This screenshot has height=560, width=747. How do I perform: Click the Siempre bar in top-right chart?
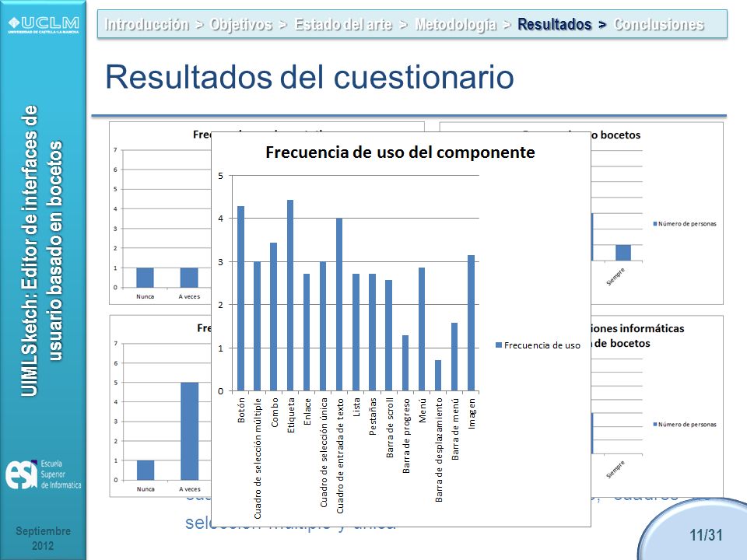[x=623, y=253]
